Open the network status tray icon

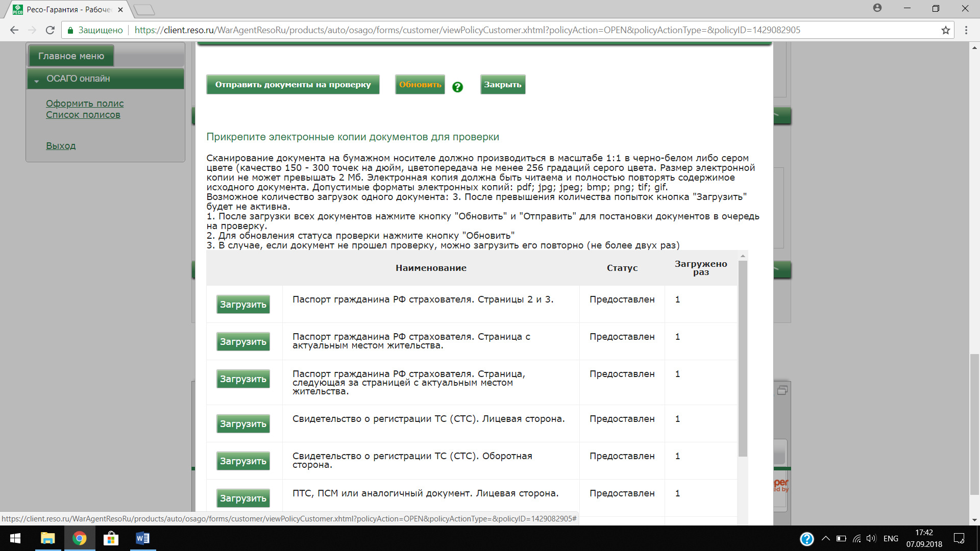pos(857,539)
